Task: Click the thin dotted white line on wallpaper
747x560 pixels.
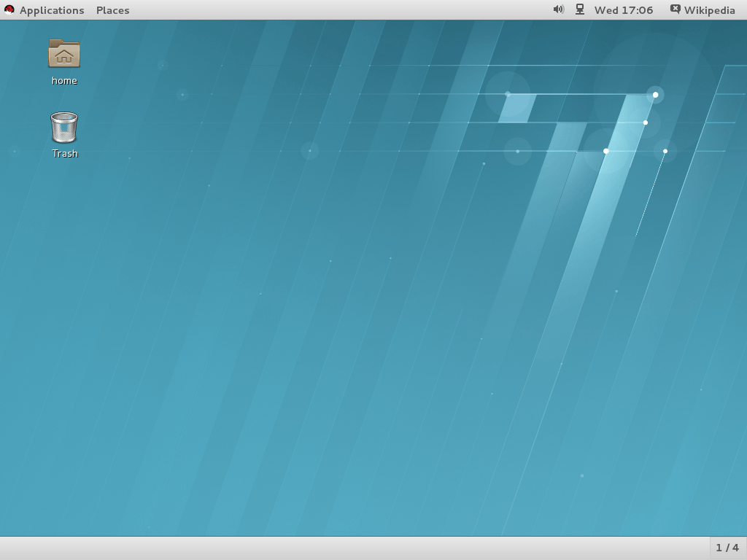Action: (650, 194)
